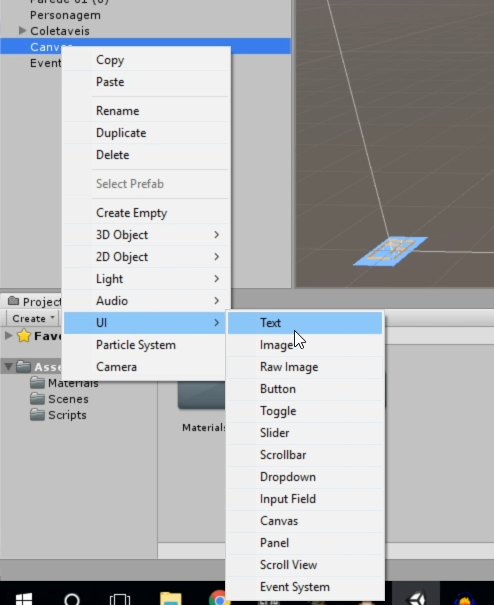Click the Favorites star icon
Viewport: 494px width, 605px height.
tap(24, 336)
